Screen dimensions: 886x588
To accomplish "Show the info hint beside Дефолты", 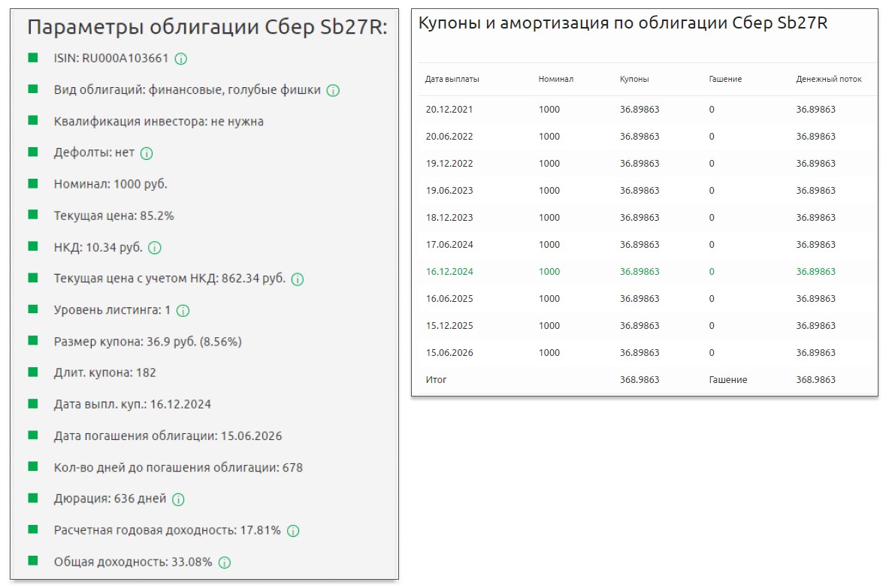I will coord(147,153).
